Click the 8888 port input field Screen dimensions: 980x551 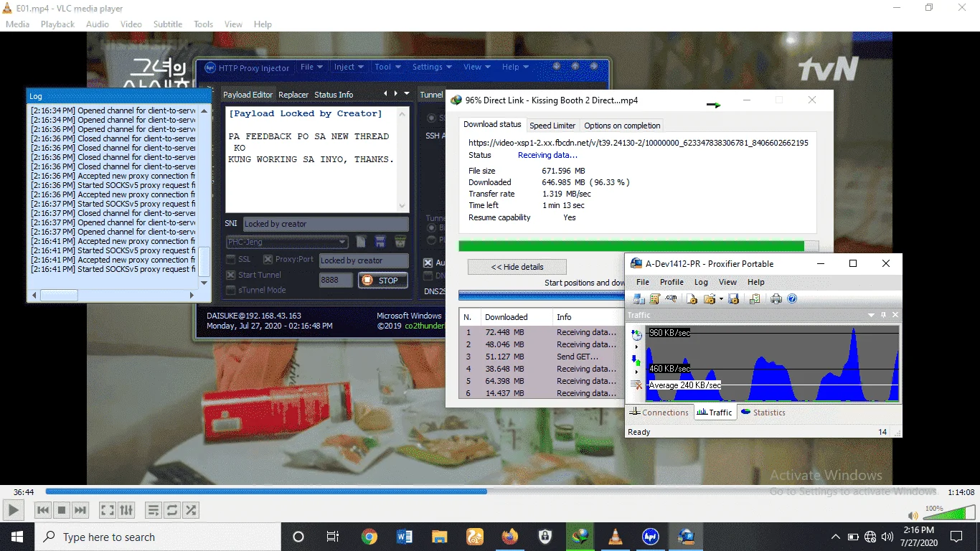pyautogui.click(x=336, y=280)
